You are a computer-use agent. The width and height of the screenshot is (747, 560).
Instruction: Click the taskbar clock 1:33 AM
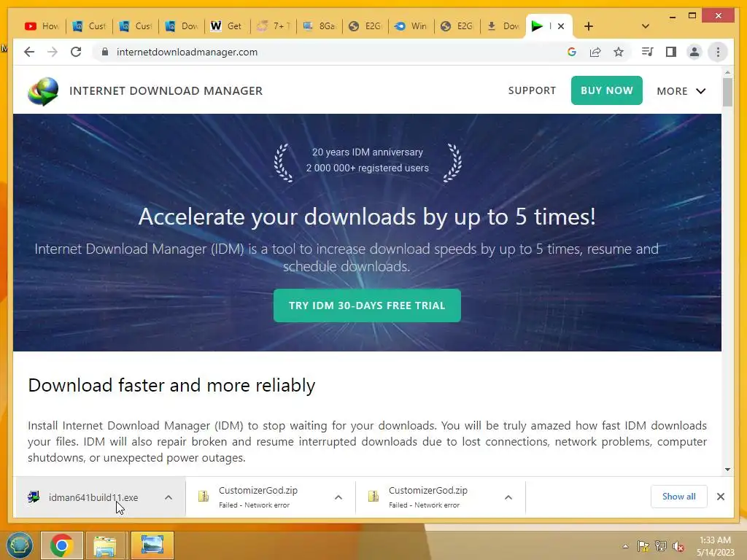click(x=715, y=540)
